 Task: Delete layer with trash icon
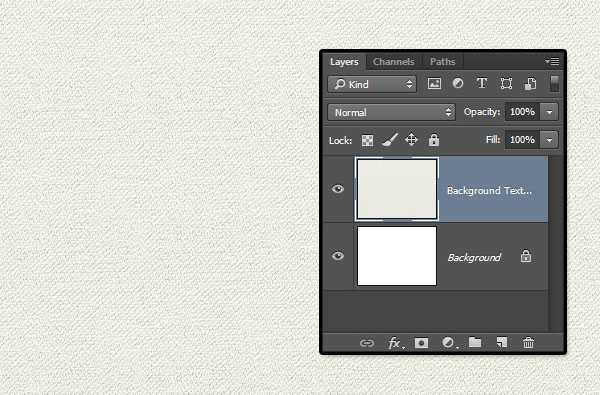point(528,342)
